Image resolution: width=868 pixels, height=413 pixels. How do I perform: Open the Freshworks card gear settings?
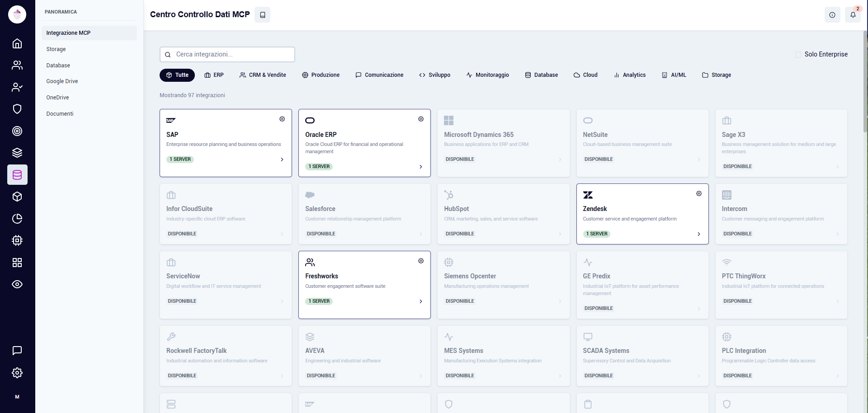(421, 261)
